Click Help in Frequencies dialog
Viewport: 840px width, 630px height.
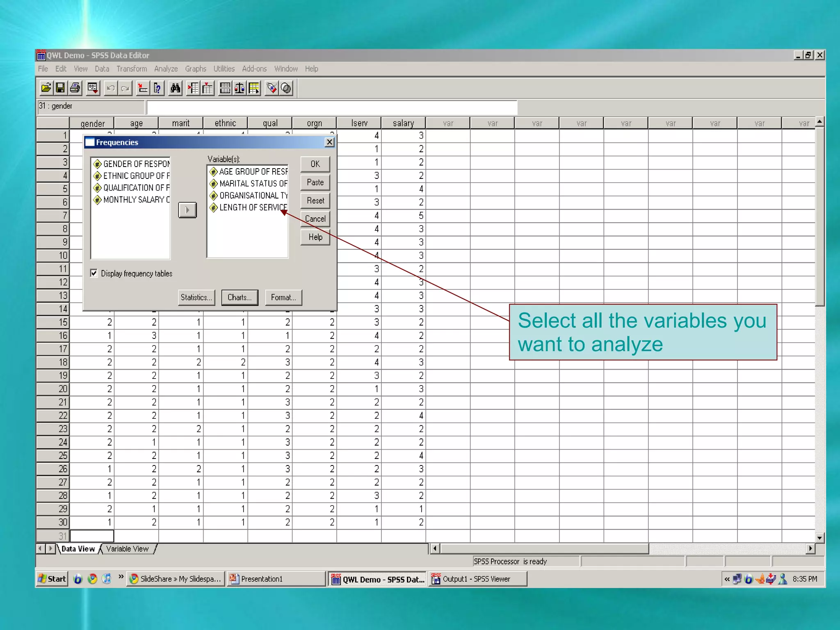[x=315, y=237]
